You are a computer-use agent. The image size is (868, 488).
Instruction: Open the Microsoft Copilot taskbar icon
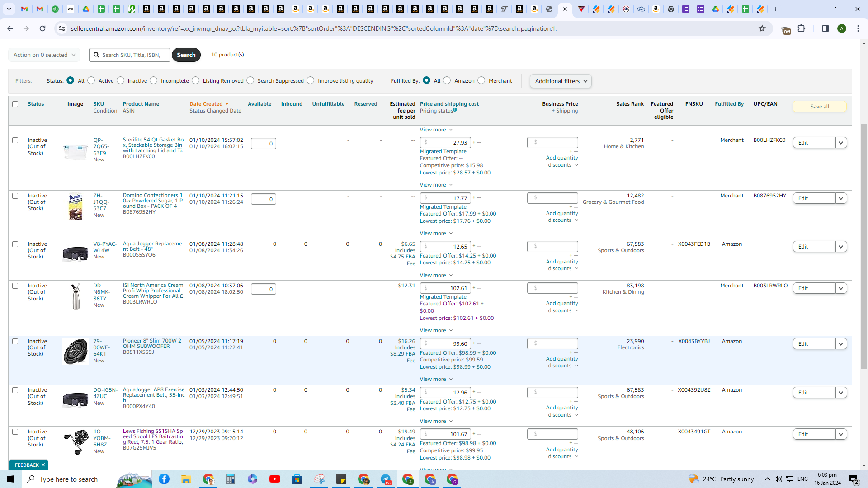click(x=253, y=479)
